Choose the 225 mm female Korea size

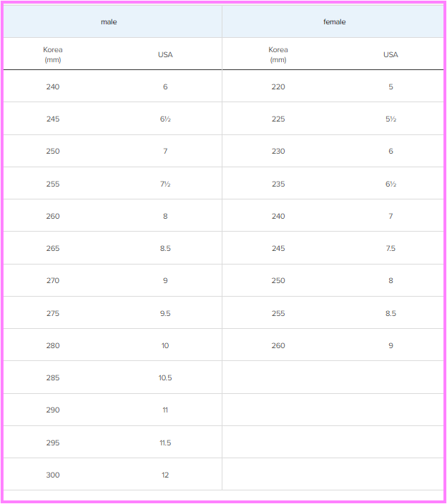pyautogui.click(x=278, y=119)
